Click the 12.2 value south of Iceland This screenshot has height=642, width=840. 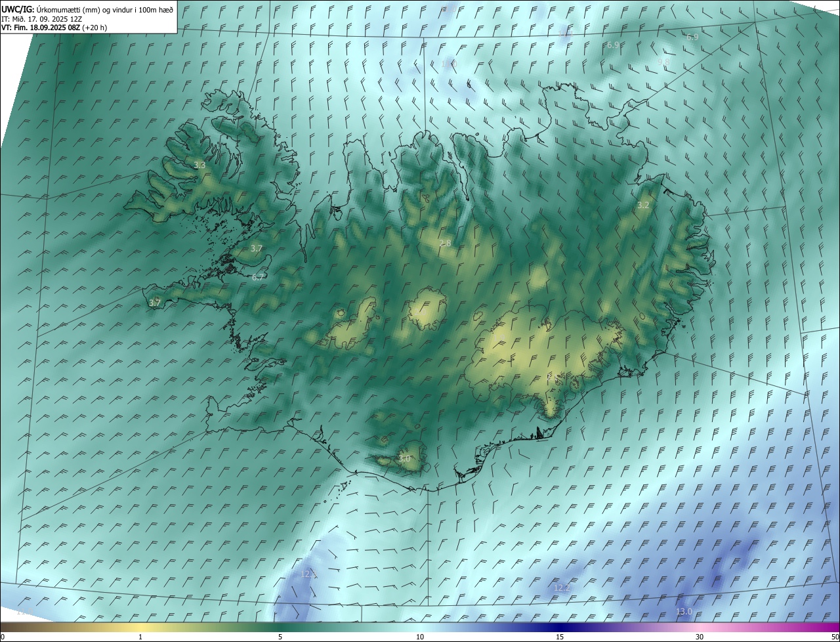[562, 588]
